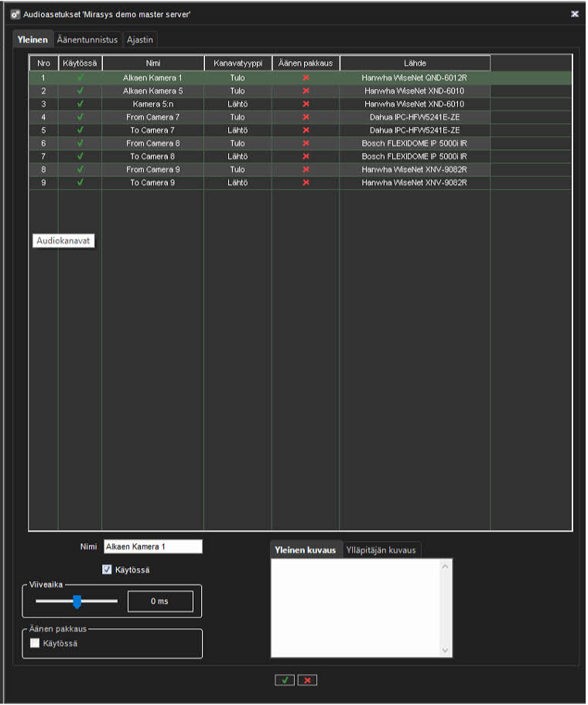This screenshot has width=588, height=705.
Task: Enable Äänen pakkaus Käytössä checkbox
Action: (35, 643)
